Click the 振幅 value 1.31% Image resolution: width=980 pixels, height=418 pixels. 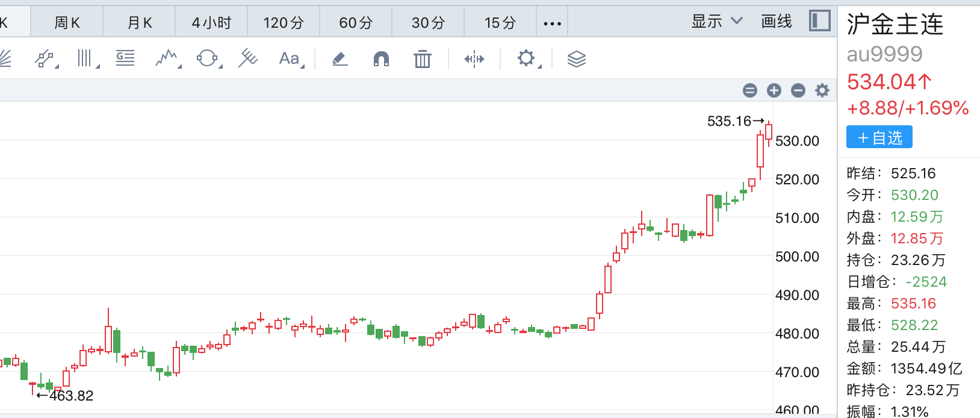910,412
